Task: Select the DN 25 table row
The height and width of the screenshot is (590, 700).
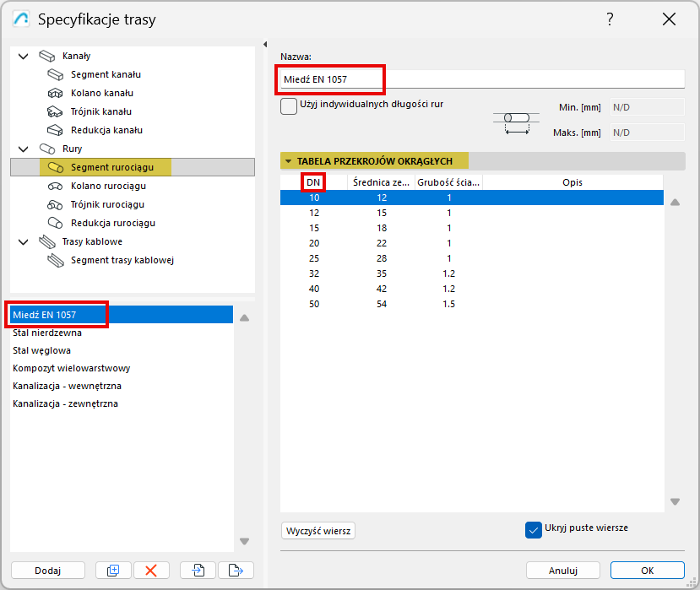Action: click(x=472, y=258)
